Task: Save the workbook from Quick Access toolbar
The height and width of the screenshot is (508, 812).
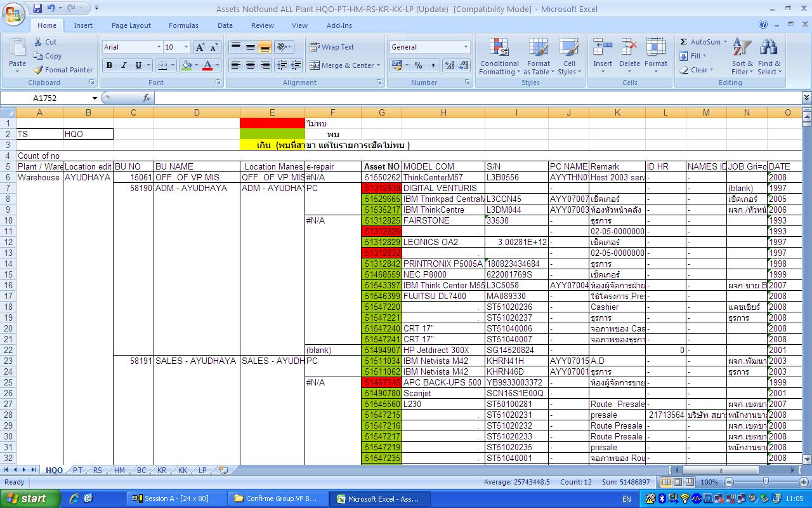Action: tap(37, 8)
